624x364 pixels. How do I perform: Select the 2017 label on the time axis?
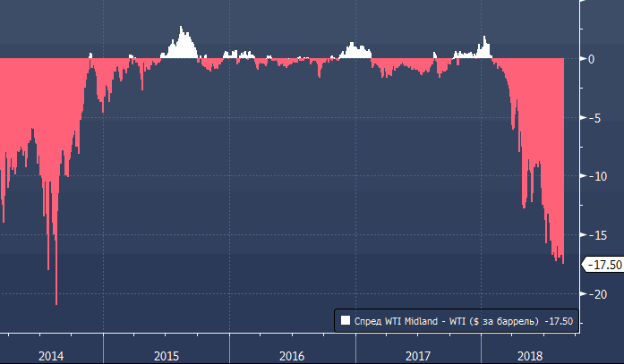(417, 356)
